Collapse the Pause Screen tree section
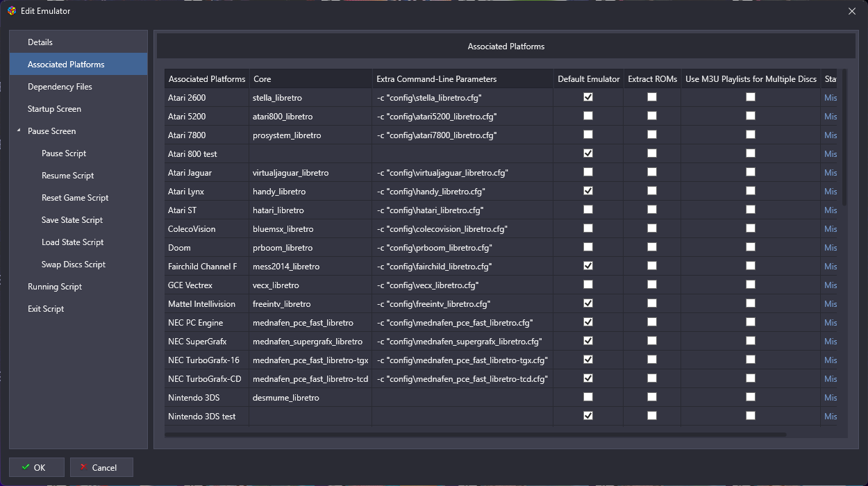The width and height of the screenshot is (868, 486). tap(19, 131)
